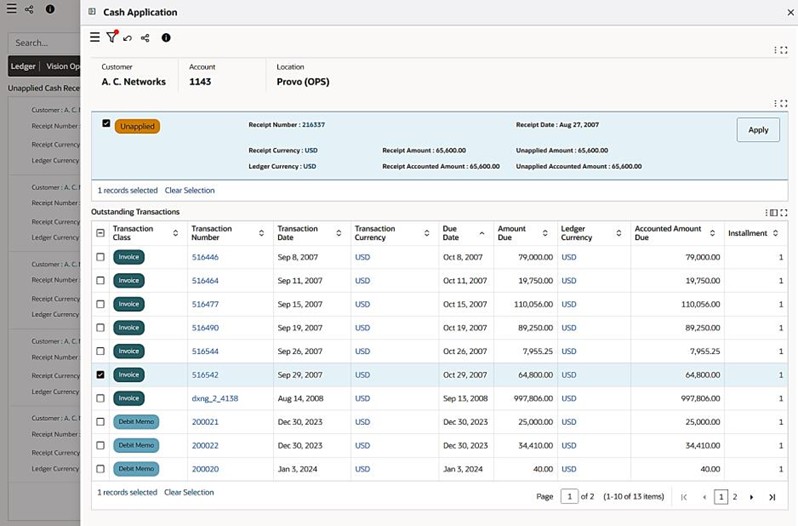Select checkbox for invoice 516464
The height and width of the screenshot is (526, 798).
click(100, 280)
